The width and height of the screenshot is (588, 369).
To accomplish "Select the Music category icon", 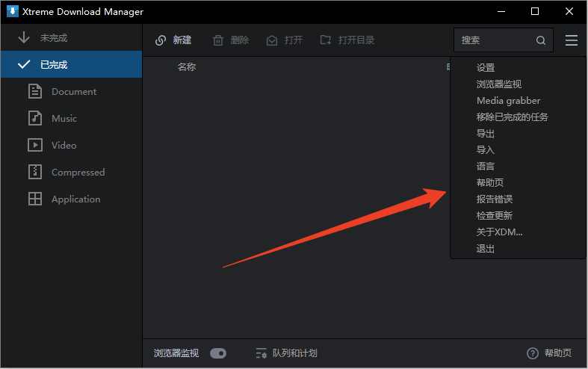I will point(35,118).
